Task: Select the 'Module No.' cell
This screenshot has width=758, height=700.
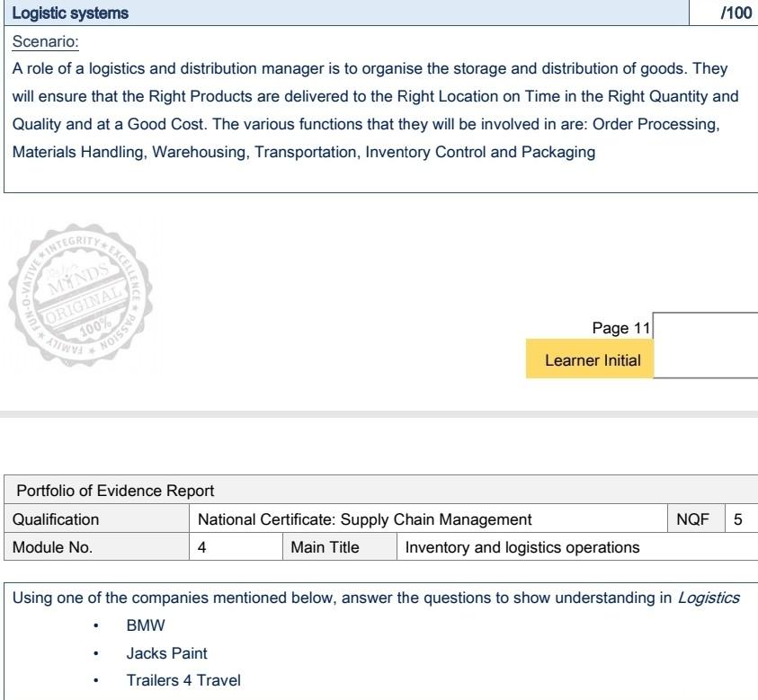Action: click(96, 547)
